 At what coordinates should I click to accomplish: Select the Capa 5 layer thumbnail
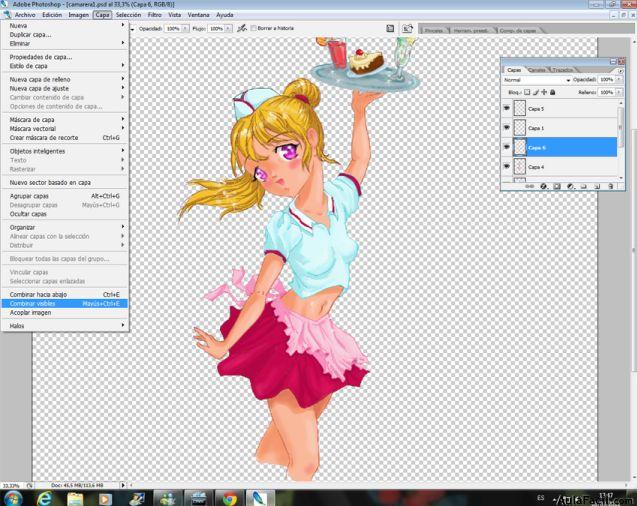click(520, 108)
